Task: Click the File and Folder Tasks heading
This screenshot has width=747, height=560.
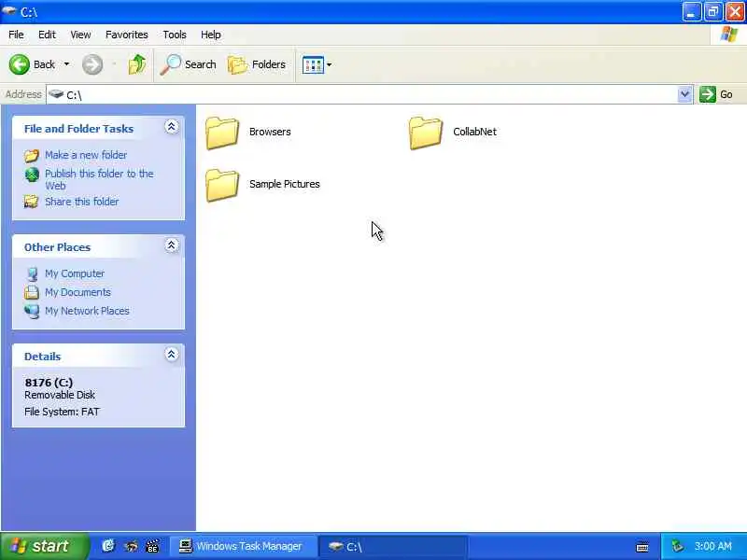Action: 78,129
